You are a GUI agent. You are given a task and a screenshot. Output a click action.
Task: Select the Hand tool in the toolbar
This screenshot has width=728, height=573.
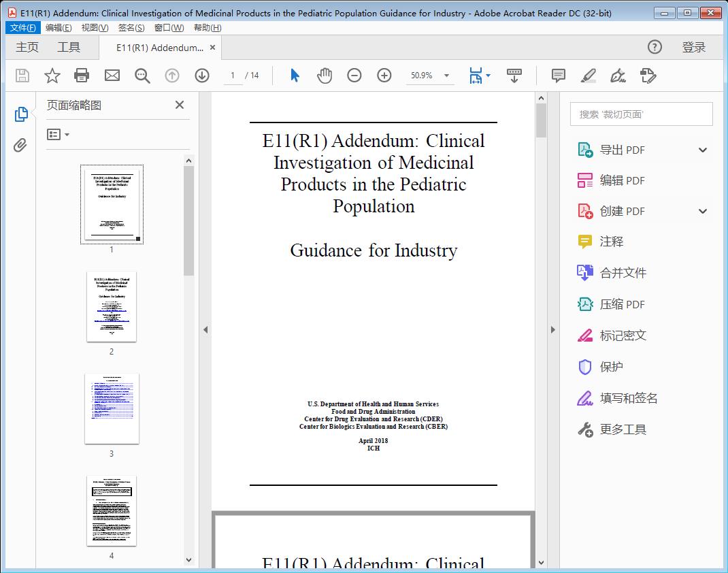[x=325, y=76]
